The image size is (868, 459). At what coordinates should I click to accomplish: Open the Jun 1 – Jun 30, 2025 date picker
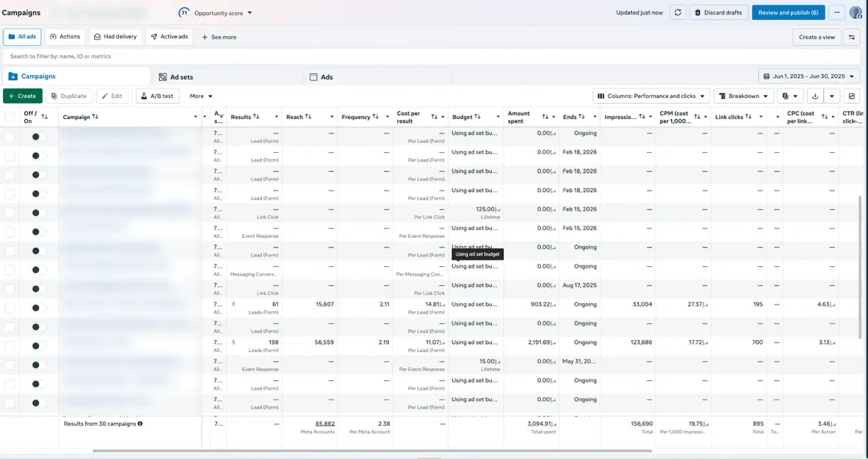[809, 76]
